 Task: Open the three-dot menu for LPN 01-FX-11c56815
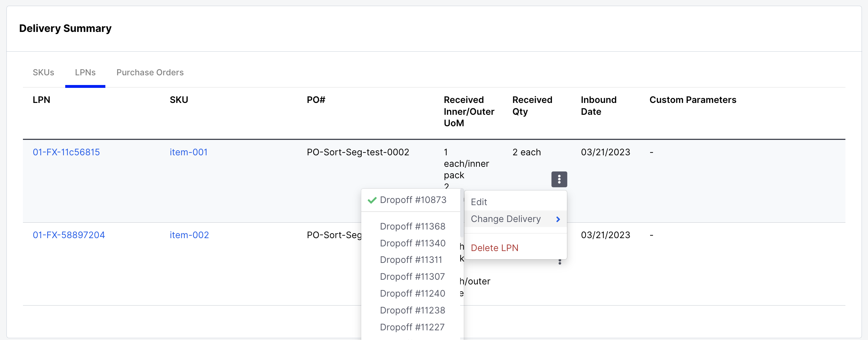click(559, 179)
